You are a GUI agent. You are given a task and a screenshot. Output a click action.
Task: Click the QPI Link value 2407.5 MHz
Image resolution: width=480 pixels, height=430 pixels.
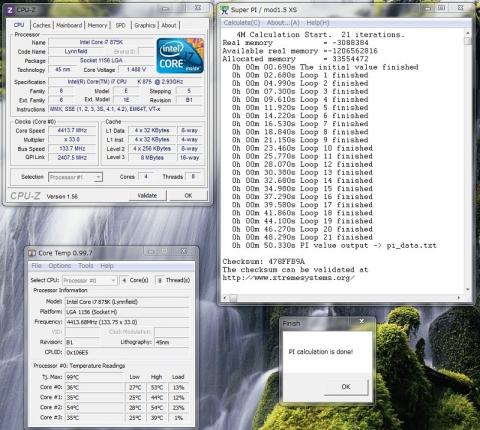tap(72, 157)
